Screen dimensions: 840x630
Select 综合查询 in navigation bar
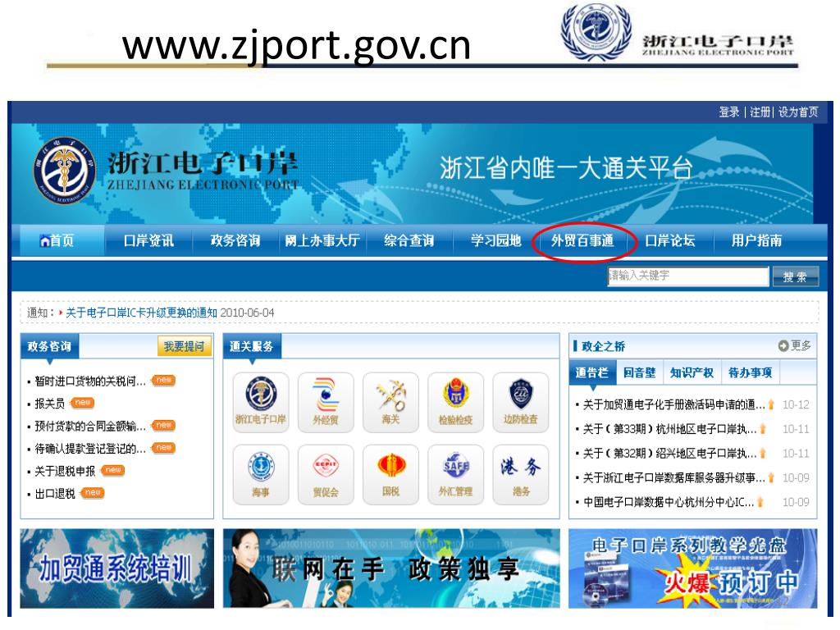pos(409,240)
